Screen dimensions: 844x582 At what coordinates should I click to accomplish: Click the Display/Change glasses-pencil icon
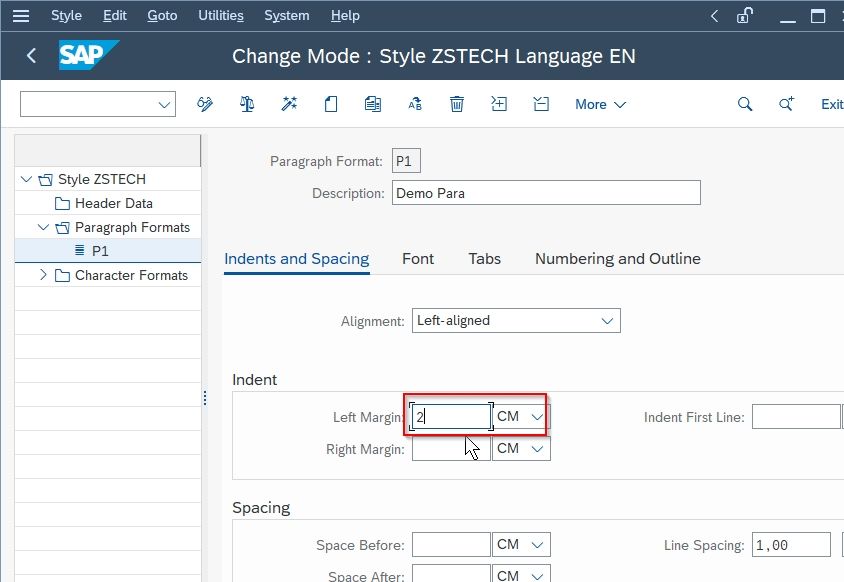[x=205, y=104]
